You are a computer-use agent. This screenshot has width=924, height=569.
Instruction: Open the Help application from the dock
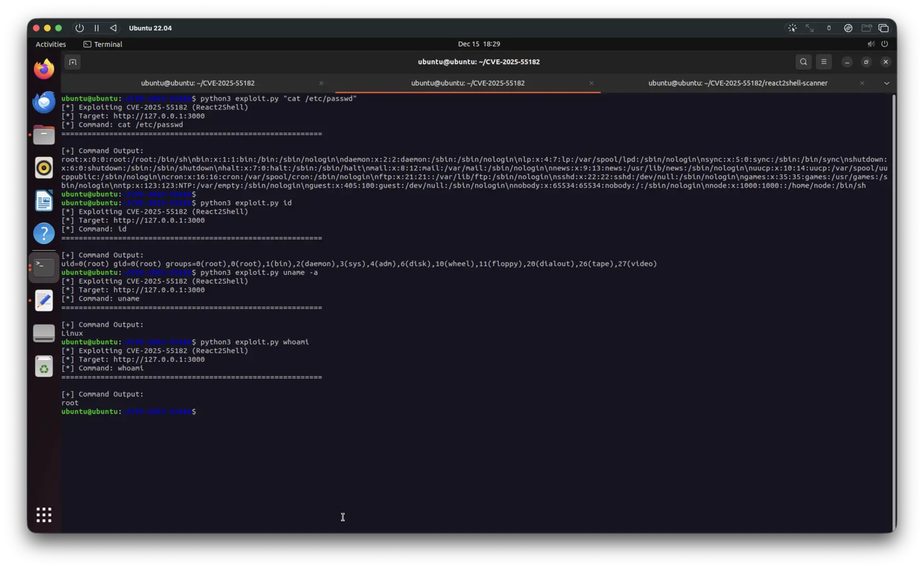point(44,233)
